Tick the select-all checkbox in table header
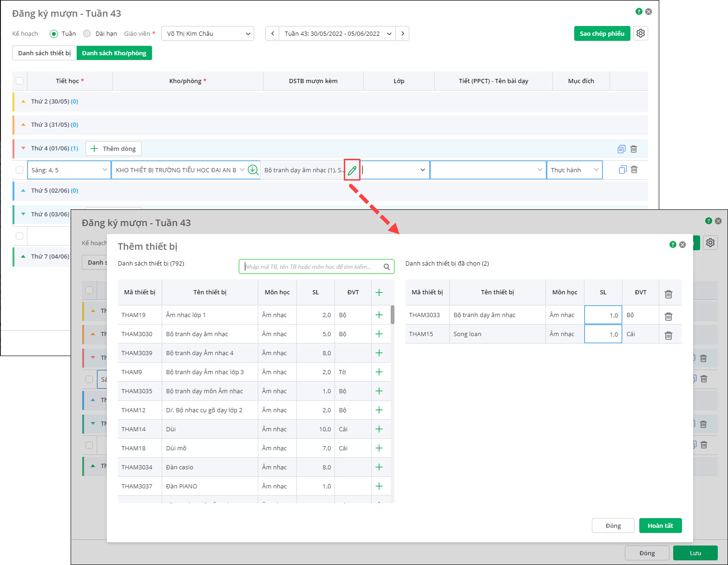The image size is (728, 565). 20,81
